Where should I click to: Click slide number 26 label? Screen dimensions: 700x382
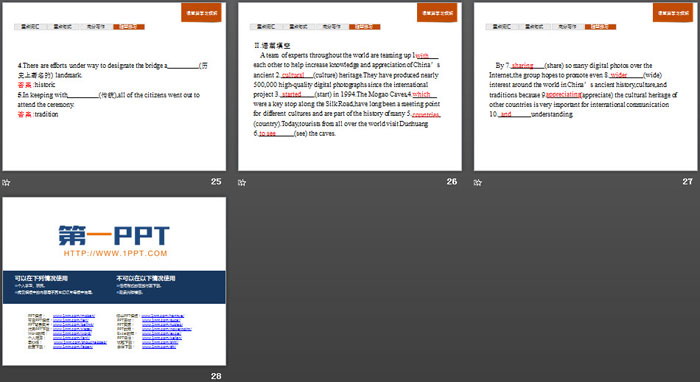pyautogui.click(x=452, y=182)
